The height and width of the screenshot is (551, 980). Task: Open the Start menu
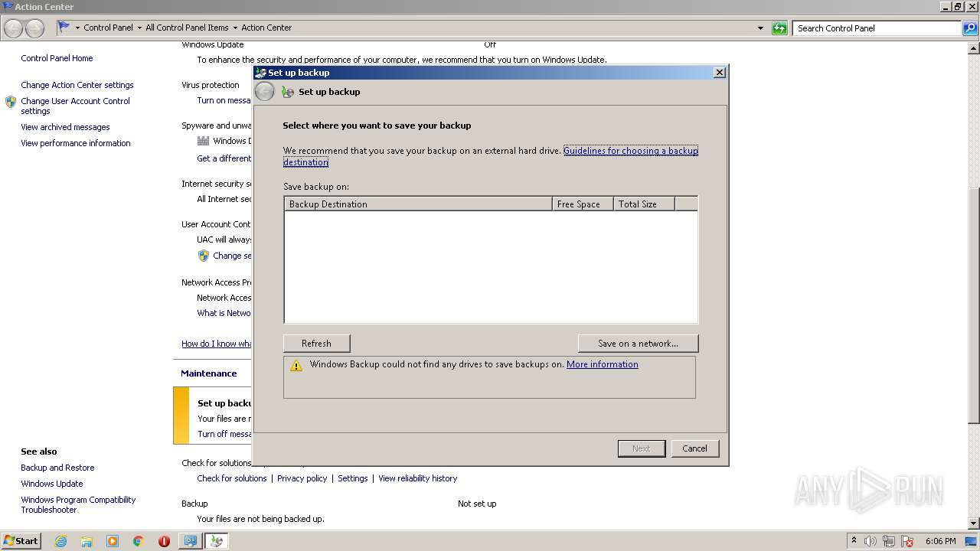click(x=21, y=540)
